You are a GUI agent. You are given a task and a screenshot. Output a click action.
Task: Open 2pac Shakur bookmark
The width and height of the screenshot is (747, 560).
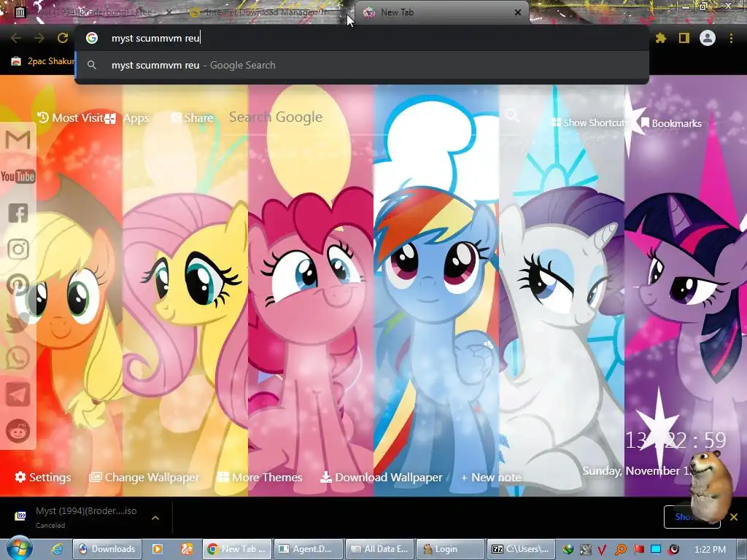(43, 61)
